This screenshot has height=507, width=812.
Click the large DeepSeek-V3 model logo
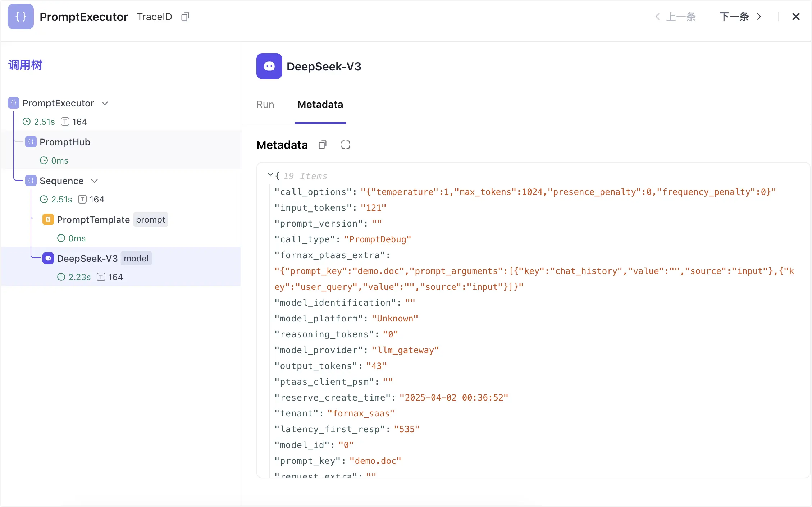[269, 66]
